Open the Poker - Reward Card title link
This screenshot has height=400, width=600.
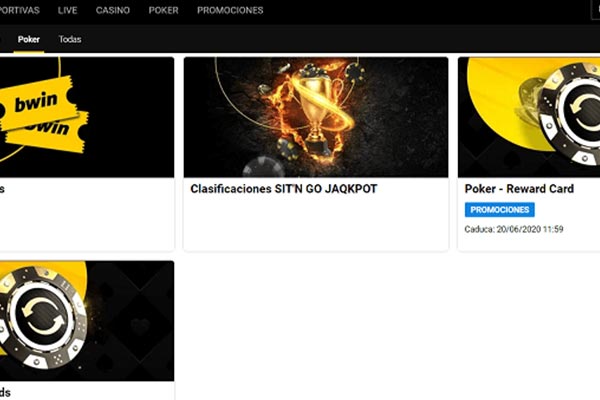tap(519, 189)
